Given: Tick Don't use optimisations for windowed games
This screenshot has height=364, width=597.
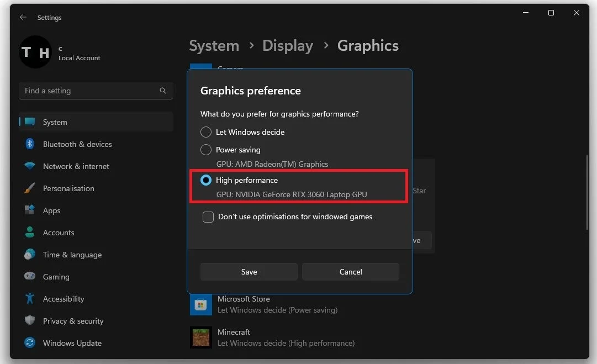Looking at the screenshot, I should click(208, 217).
